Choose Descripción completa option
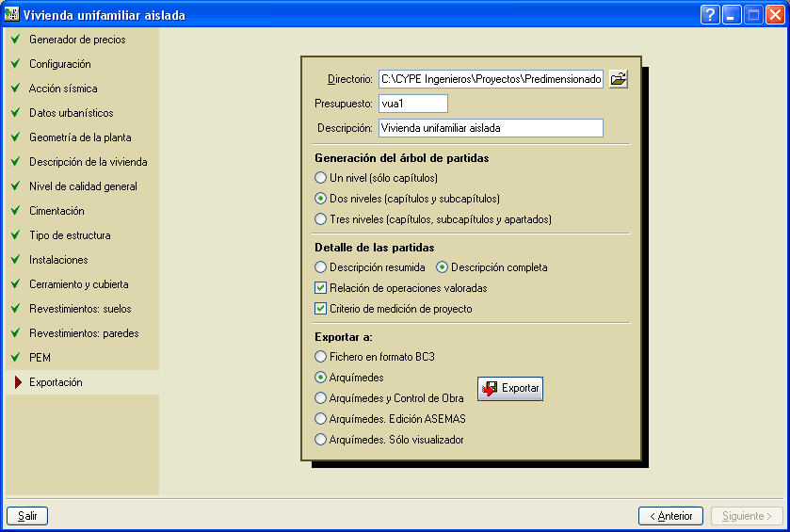Image resolution: width=790 pixels, height=532 pixels. coord(492,267)
